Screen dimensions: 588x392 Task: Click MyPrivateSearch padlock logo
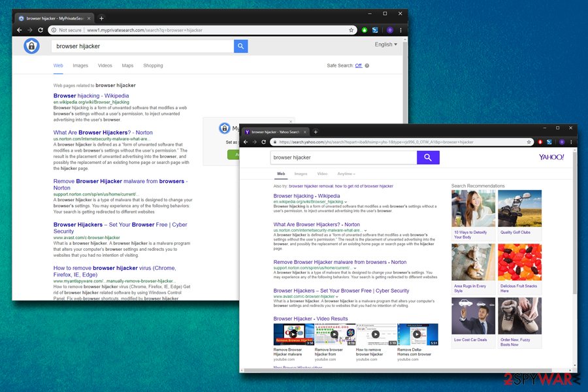(31, 46)
